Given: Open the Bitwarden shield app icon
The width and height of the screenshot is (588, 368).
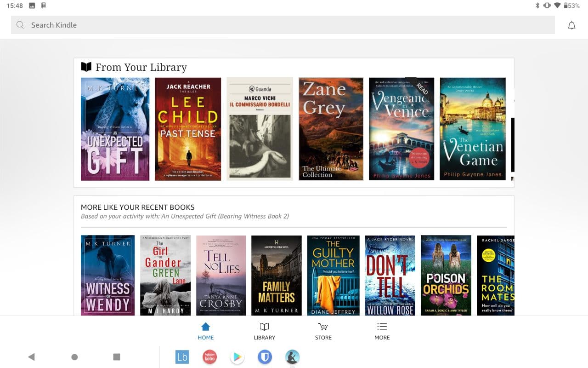Looking at the screenshot, I should (x=265, y=357).
